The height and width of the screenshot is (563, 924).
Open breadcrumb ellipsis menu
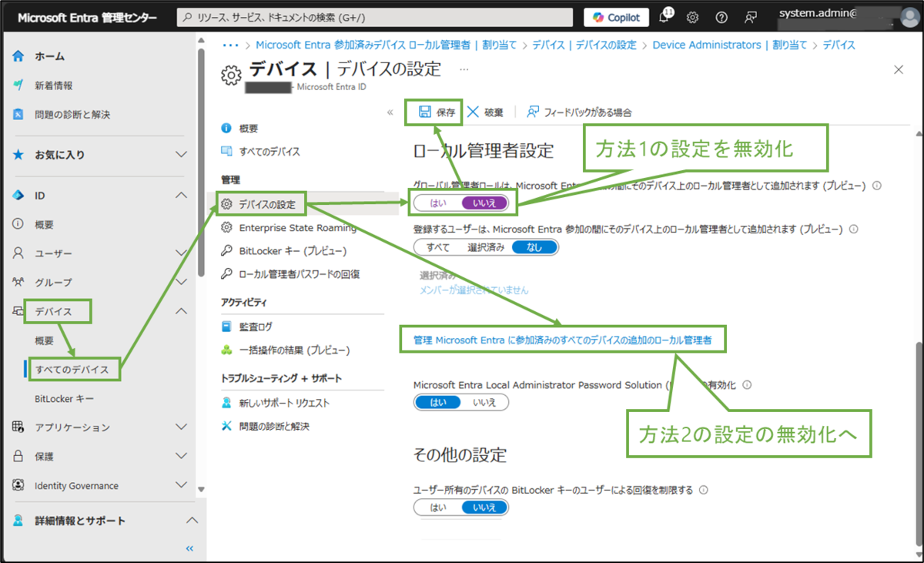coord(229,45)
